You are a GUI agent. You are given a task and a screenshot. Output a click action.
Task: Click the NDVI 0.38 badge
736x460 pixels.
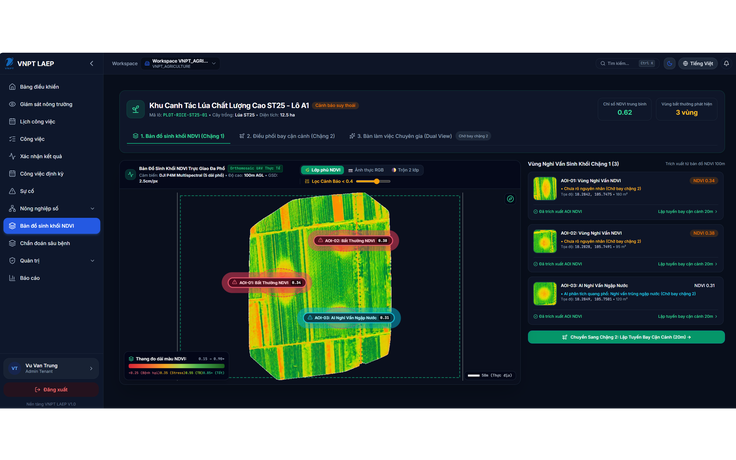tap(704, 233)
